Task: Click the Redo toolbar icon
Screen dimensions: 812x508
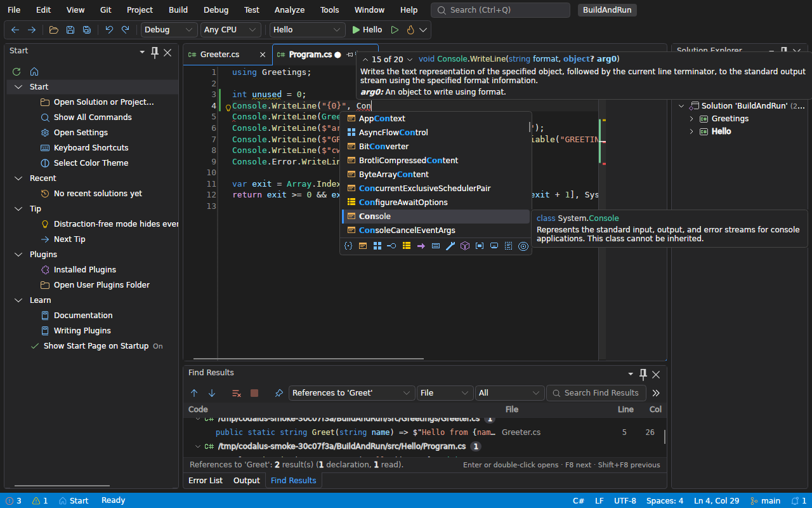Action: pos(126,30)
